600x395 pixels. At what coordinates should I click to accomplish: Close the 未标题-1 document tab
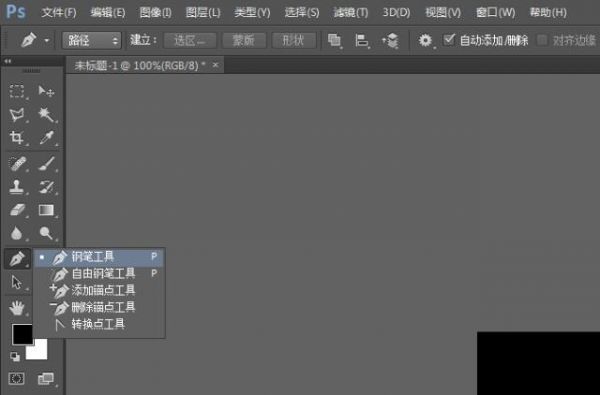[215, 65]
